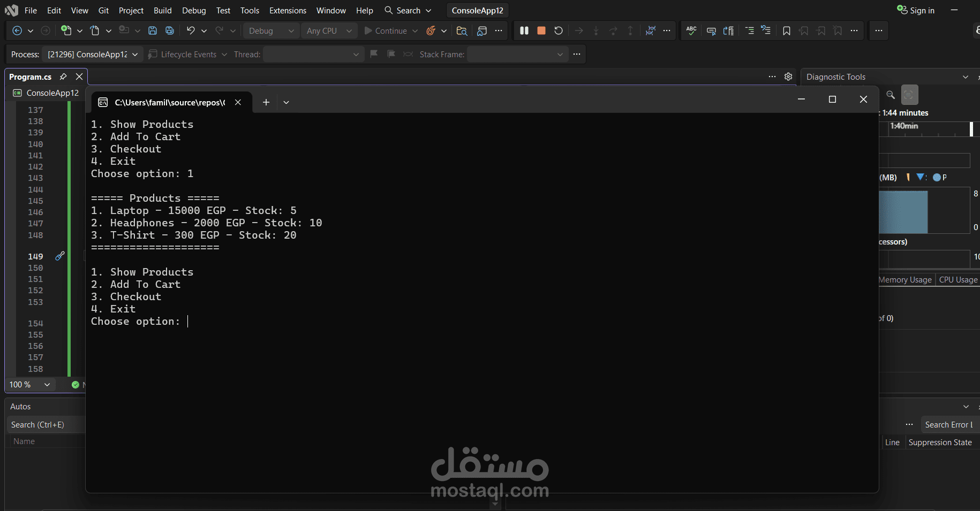Open the Stack Frame combo box

coord(518,55)
